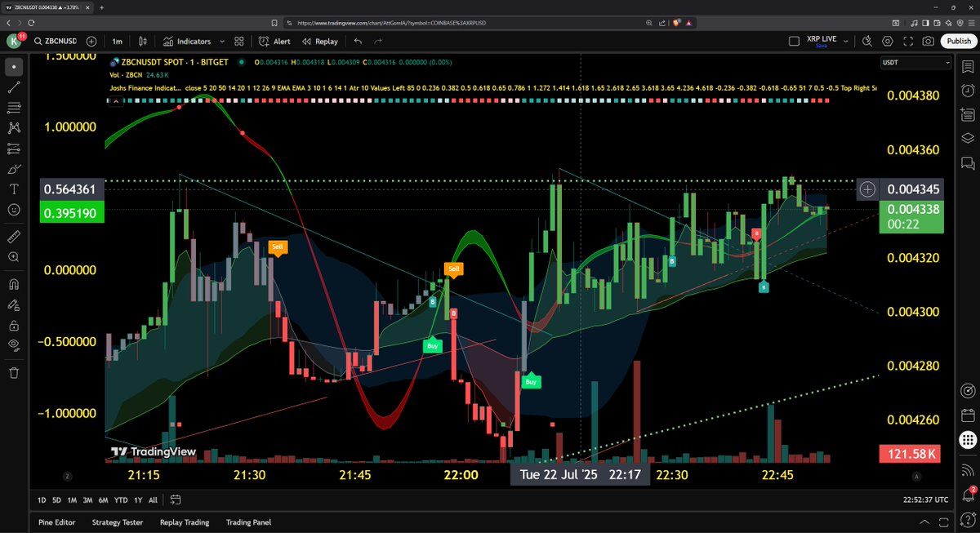
Task: Open the patterns drawing tool group
Action: (x=13, y=128)
